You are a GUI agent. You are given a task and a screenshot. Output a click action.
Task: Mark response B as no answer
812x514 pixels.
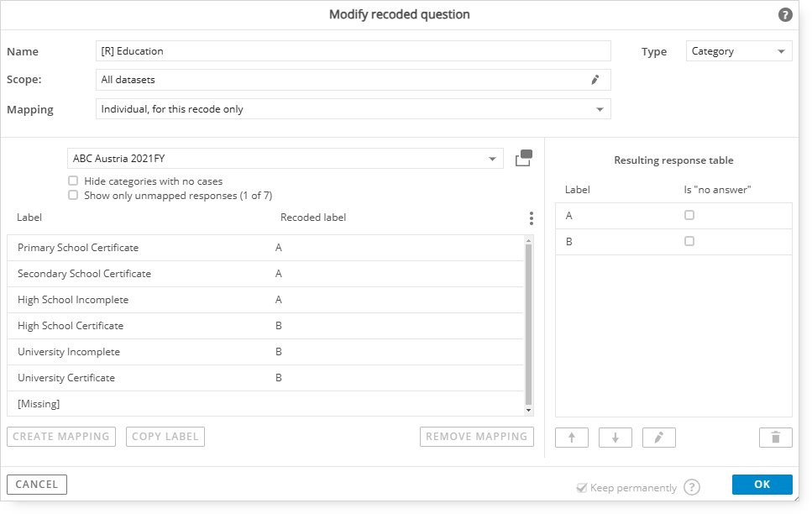689,241
